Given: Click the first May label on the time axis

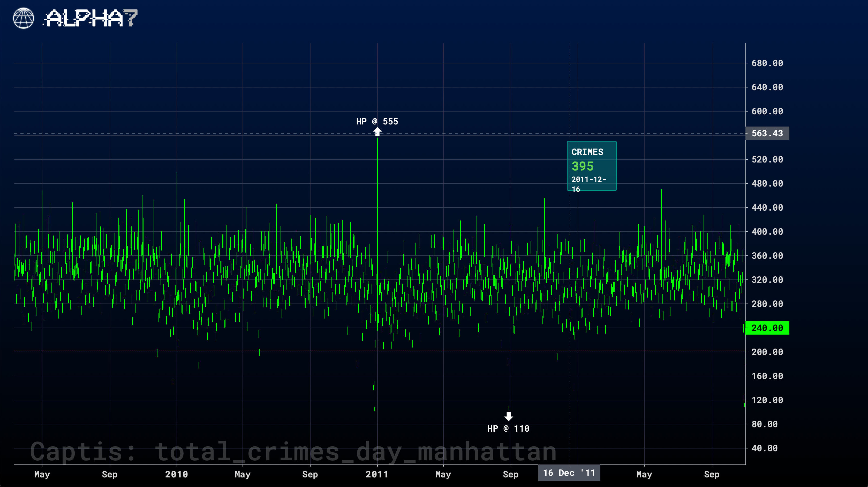Looking at the screenshot, I should 42,475.
